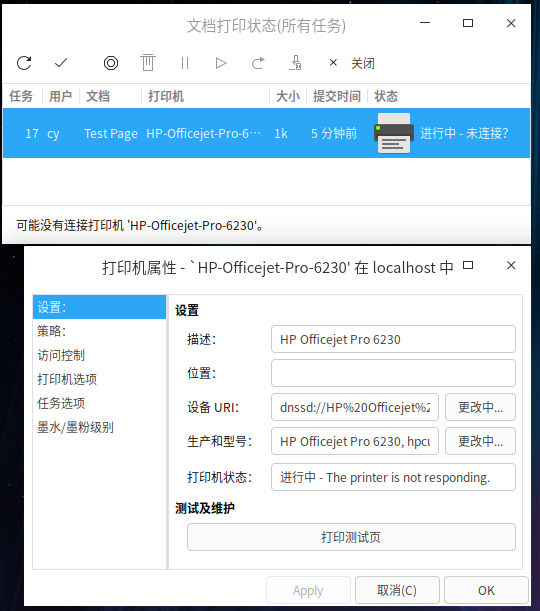Click the reprint arrow icon
The width and height of the screenshot is (540, 611).
point(258,63)
